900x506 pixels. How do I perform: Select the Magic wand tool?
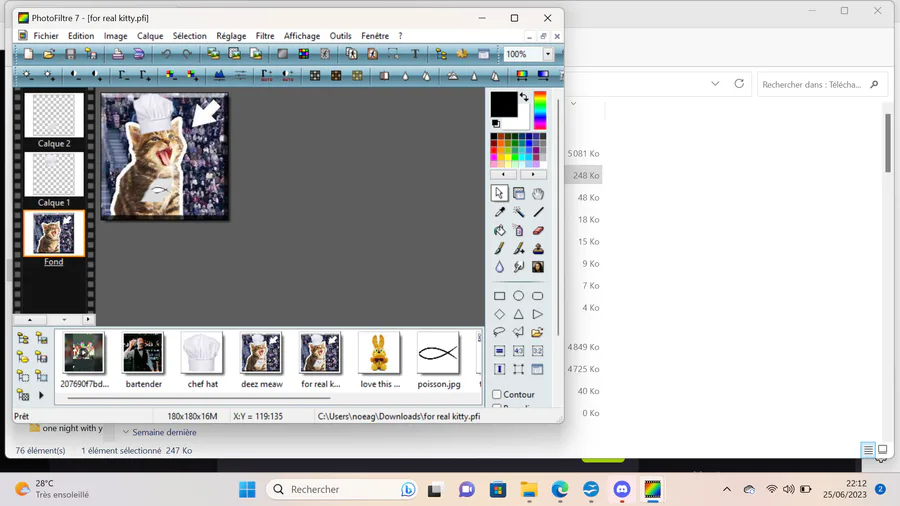pyautogui.click(x=518, y=212)
